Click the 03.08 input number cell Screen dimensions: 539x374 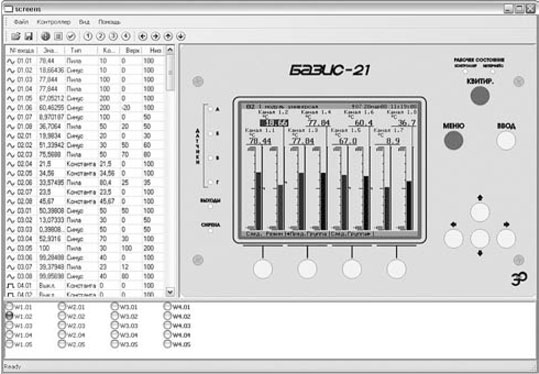point(24,276)
